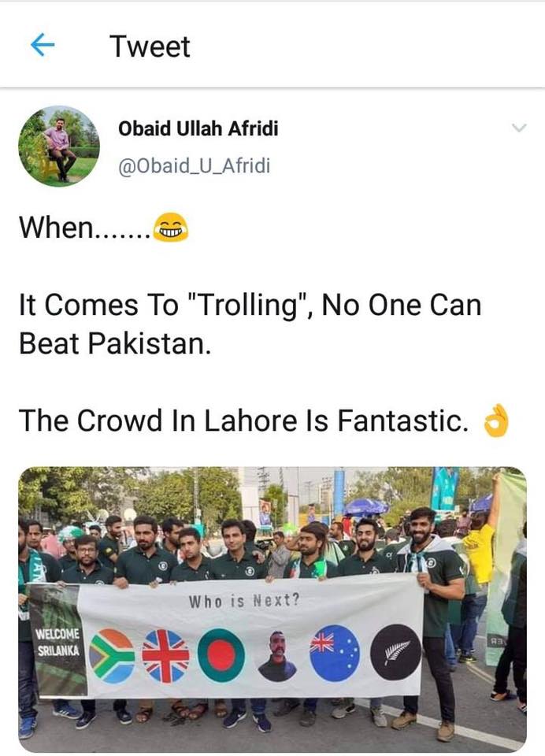Go back using the blue arrow

click(43, 46)
